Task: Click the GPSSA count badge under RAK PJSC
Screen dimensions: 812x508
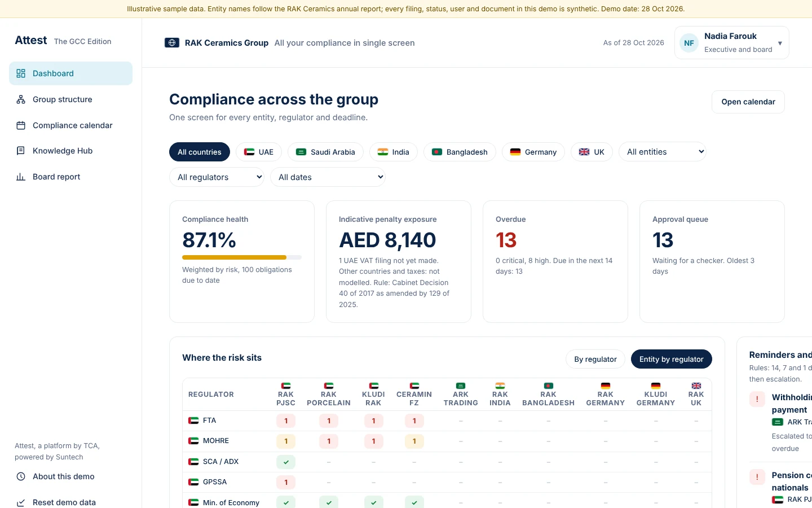Action: (286, 483)
